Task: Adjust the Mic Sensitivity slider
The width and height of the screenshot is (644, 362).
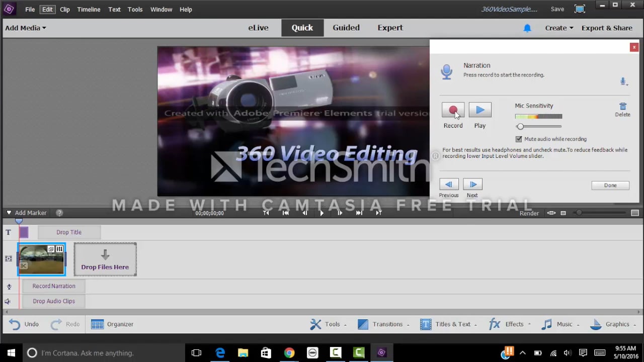Action: pos(520,127)
